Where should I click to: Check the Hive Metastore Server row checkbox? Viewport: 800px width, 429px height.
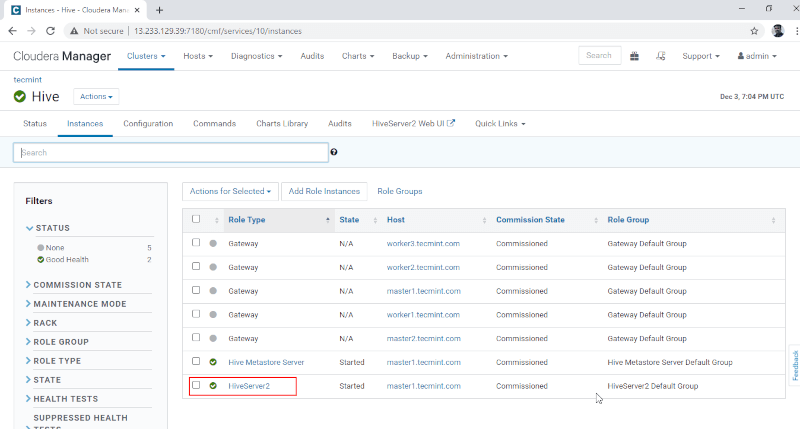pos(196,361)
